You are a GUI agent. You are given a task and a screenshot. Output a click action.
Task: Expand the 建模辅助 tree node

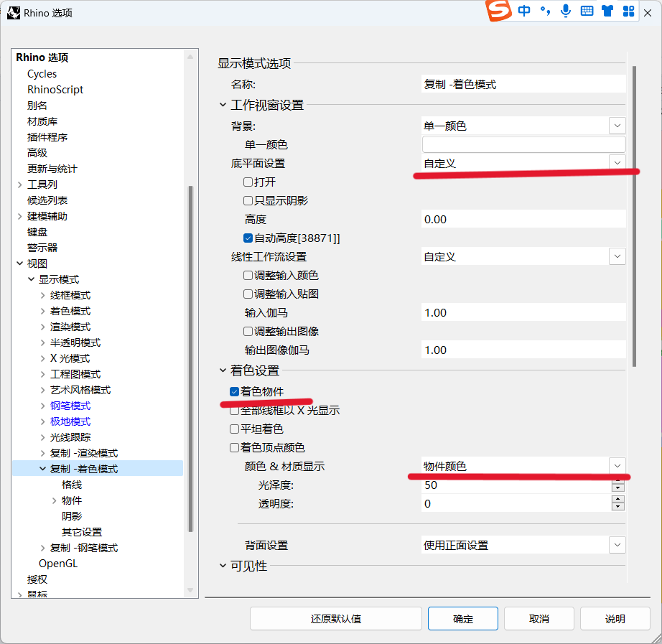click(20, 216)
